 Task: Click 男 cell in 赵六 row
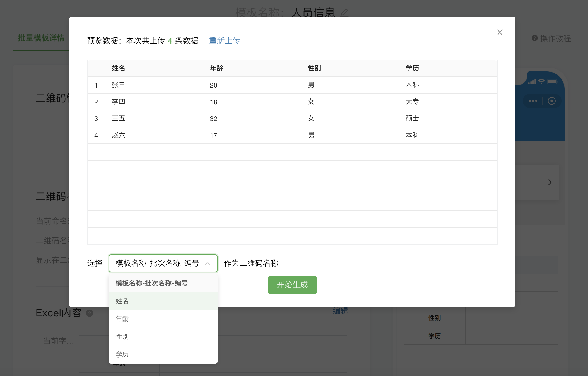pos(350,135)
